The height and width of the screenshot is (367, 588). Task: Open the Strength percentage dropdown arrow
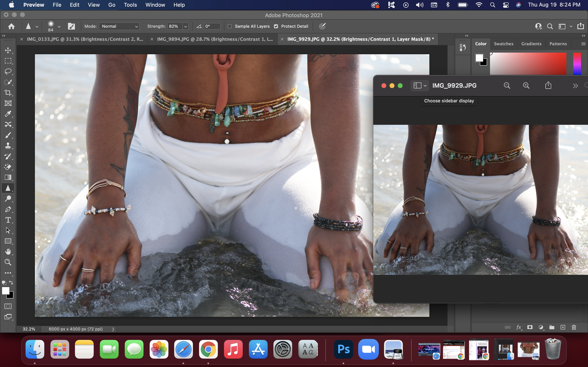(185, 26)
